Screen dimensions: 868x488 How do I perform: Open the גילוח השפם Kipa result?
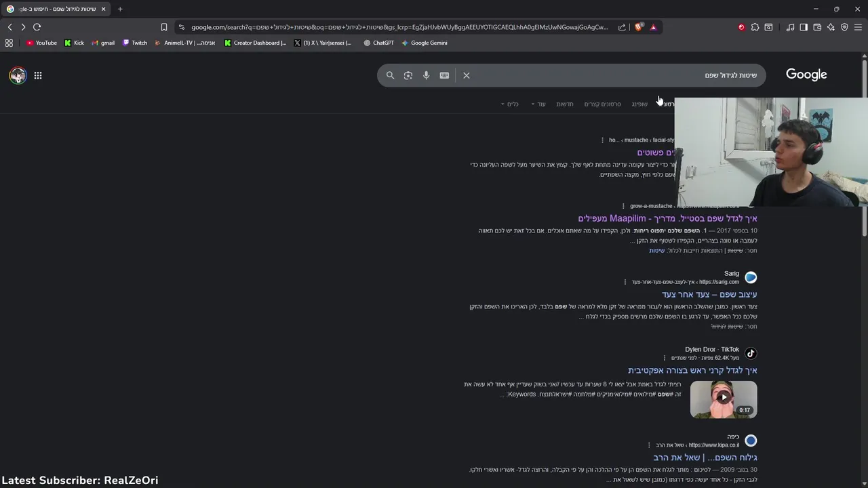point(705,457)
